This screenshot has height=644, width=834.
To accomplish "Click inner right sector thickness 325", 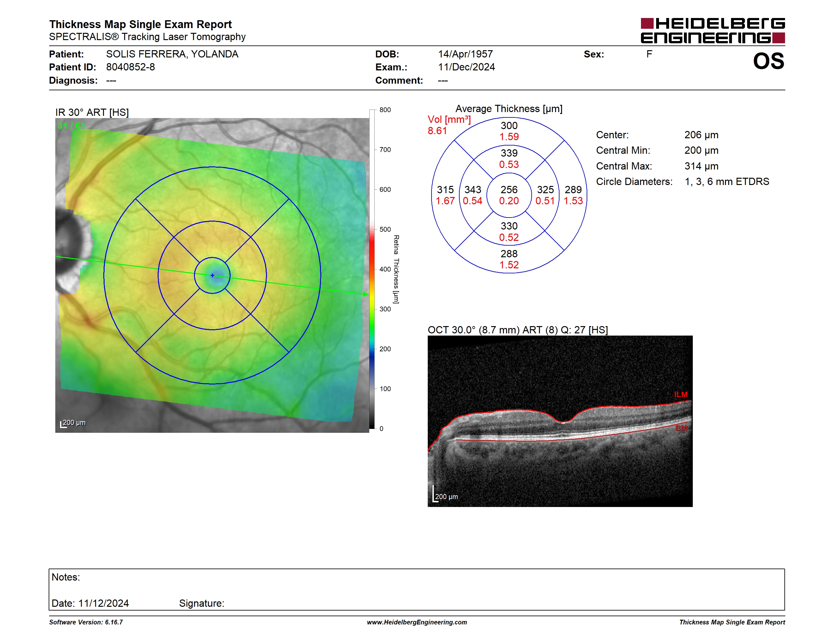I will [x=545, y=190].
